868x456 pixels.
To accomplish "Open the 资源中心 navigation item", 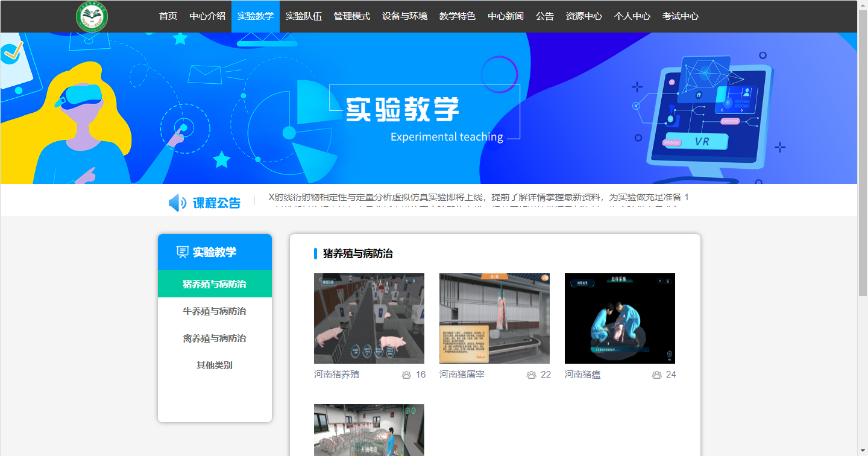I will click(583, 16).
